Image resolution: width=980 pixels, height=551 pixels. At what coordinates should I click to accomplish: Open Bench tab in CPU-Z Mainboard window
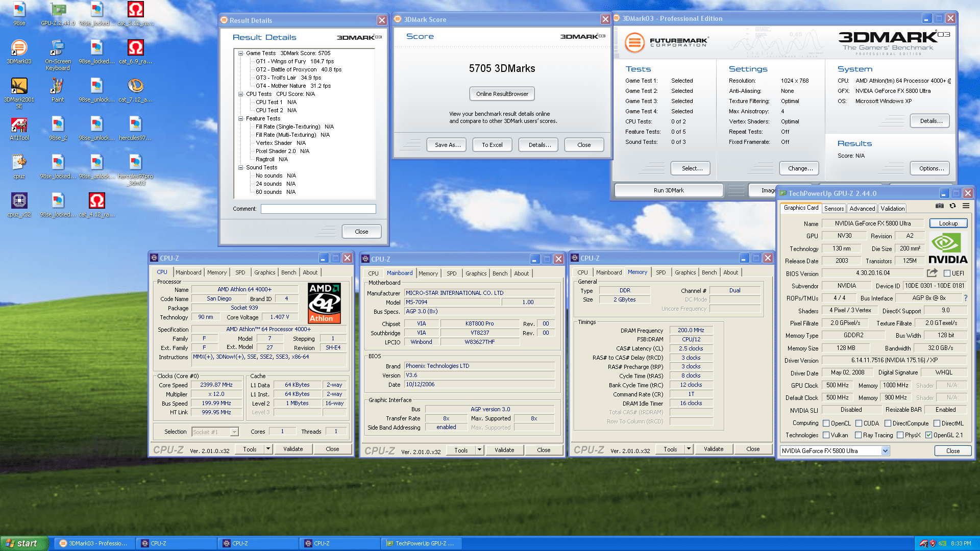pyautogui.click(x=500, y=273)
